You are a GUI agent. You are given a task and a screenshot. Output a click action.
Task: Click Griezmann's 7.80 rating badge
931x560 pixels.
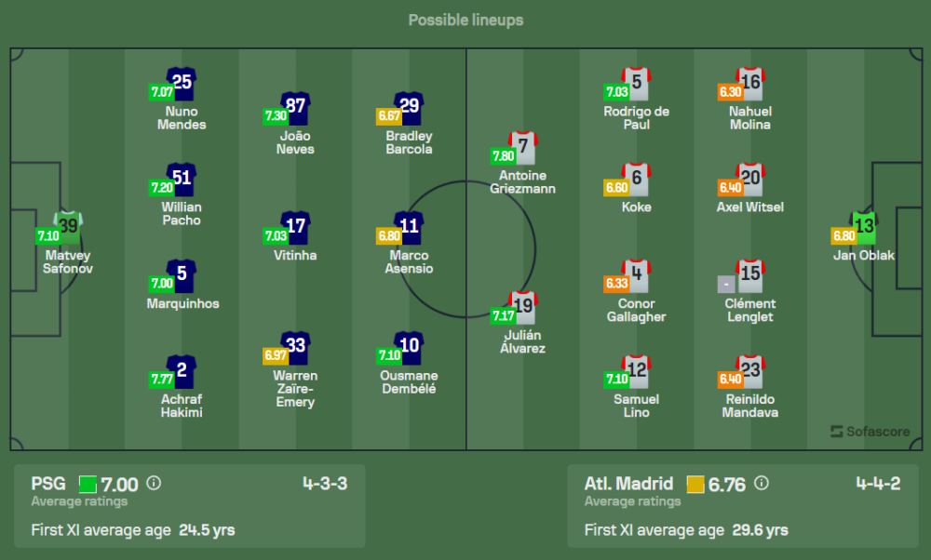click(x=503, y=156)
